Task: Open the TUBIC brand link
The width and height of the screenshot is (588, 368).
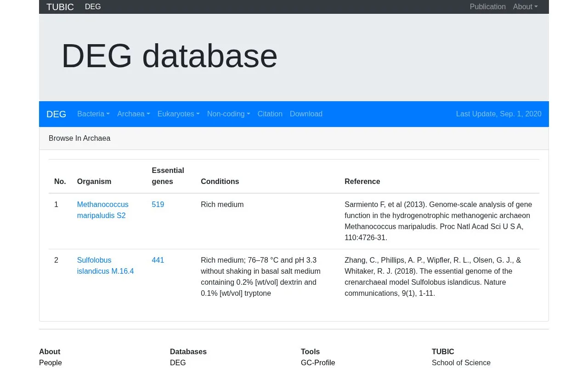Action: point(60,7)
